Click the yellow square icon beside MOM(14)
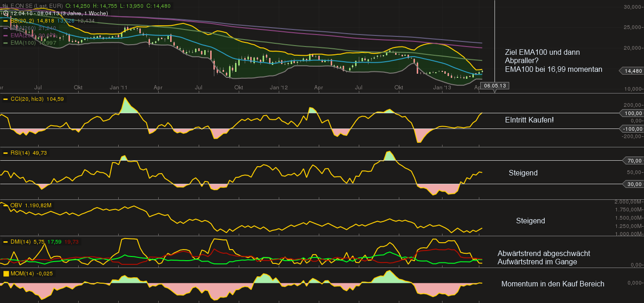 6,274
